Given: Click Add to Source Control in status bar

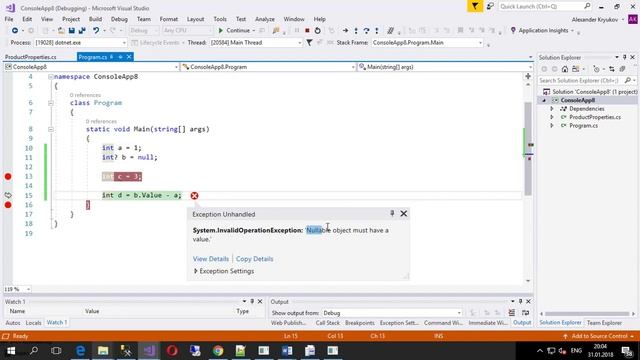Looking at the screenshot, I should pos(599,336).
